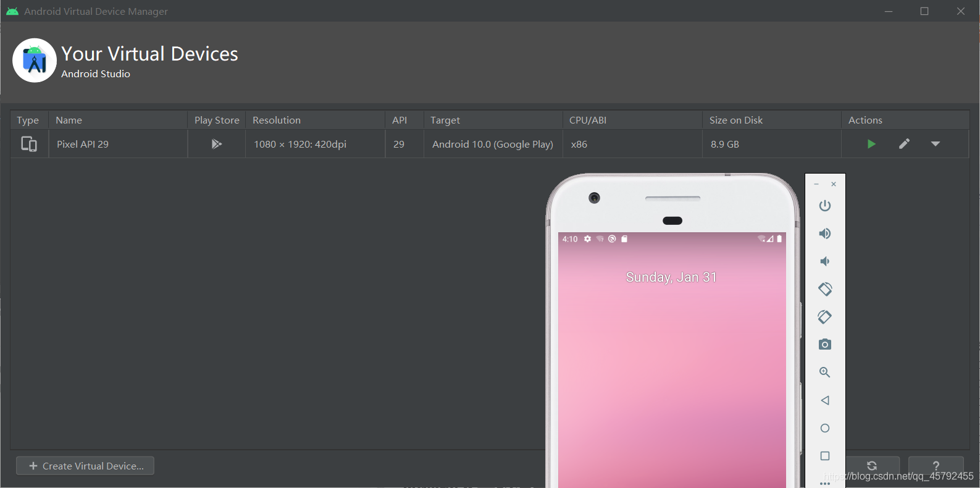Click the Play Store icon in device row
This screenshot has height=488, width=980.
click(216, 144)
